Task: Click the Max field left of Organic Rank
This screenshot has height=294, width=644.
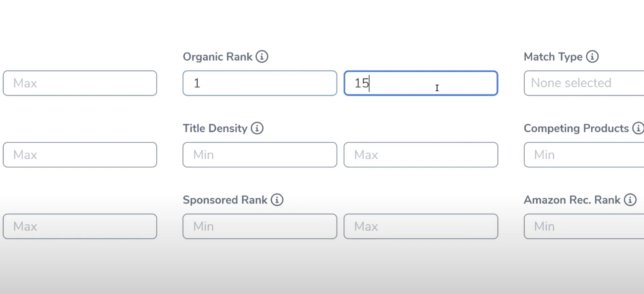Action: [80, 83]
